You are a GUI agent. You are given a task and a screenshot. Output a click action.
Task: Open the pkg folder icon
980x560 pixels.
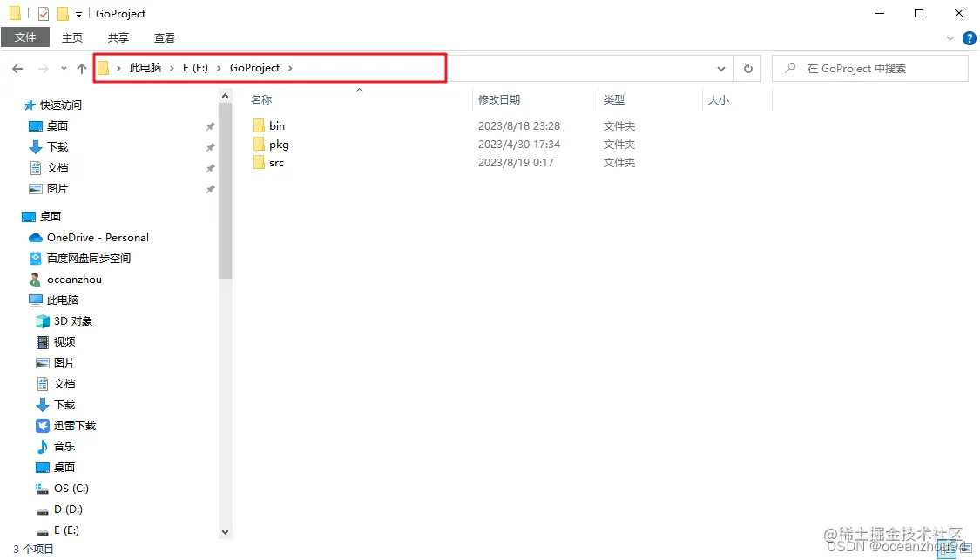(259, 145)
